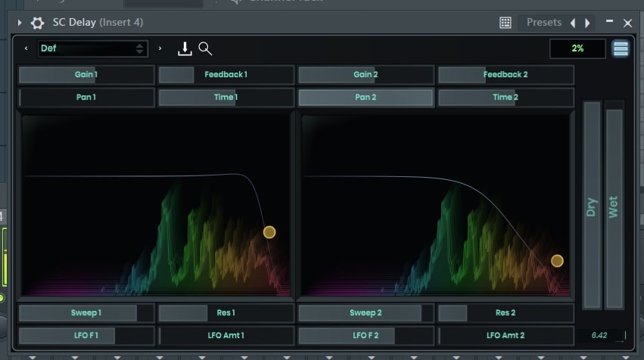Click the LFO Amt 1 slider

(x=226, y=335)
